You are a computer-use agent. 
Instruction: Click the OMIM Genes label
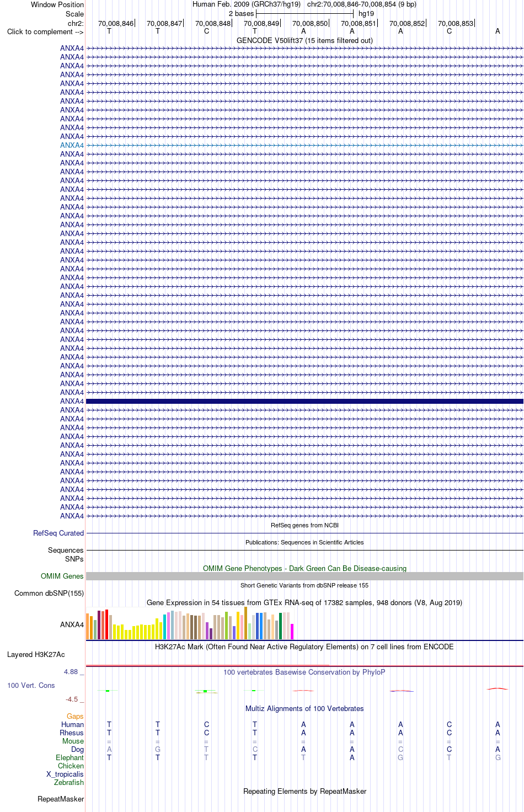click(x=62, y=576)
